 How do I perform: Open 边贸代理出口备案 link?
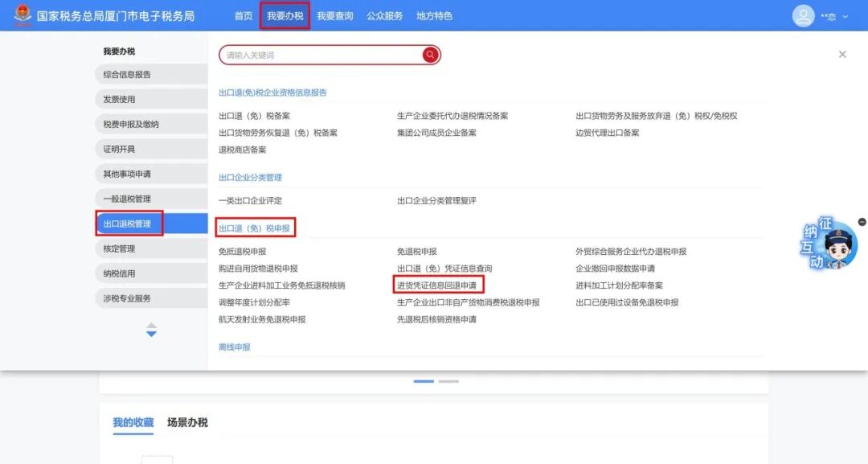tap(607, 133)
